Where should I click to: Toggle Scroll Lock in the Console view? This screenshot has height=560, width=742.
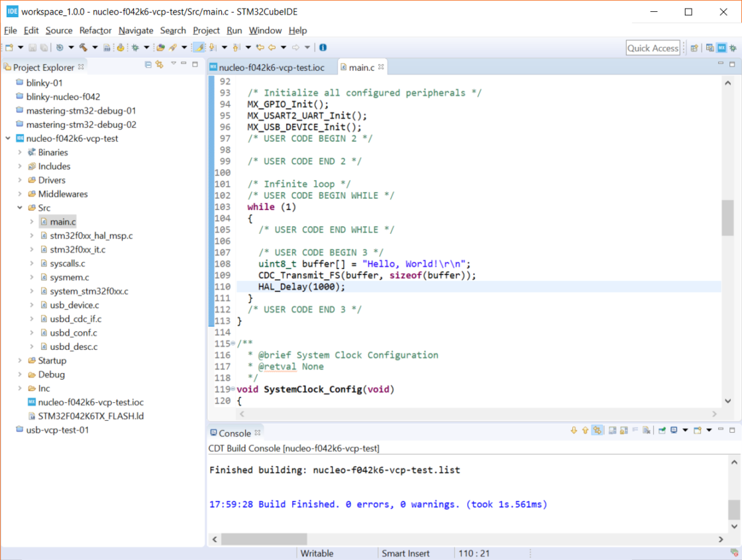pyautogui.click(x=623, y=430)
